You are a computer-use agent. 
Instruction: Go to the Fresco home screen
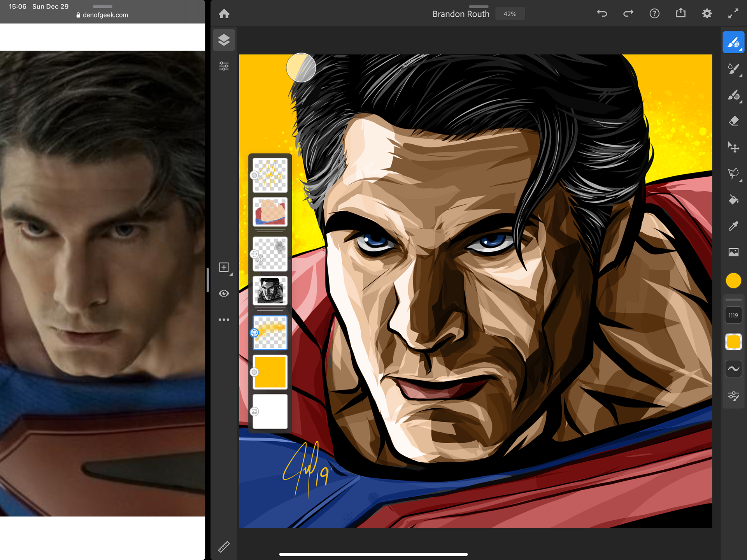(224, 14)
